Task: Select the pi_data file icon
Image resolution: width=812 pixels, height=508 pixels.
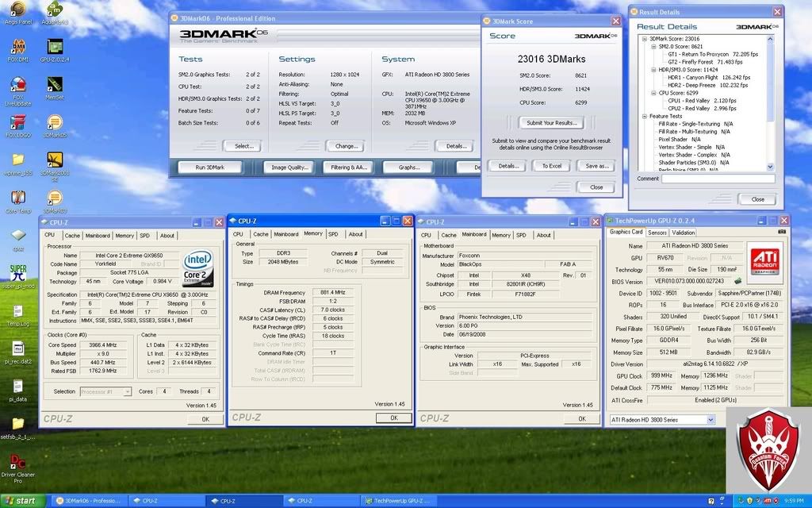Action: click(x=18, y=391)
